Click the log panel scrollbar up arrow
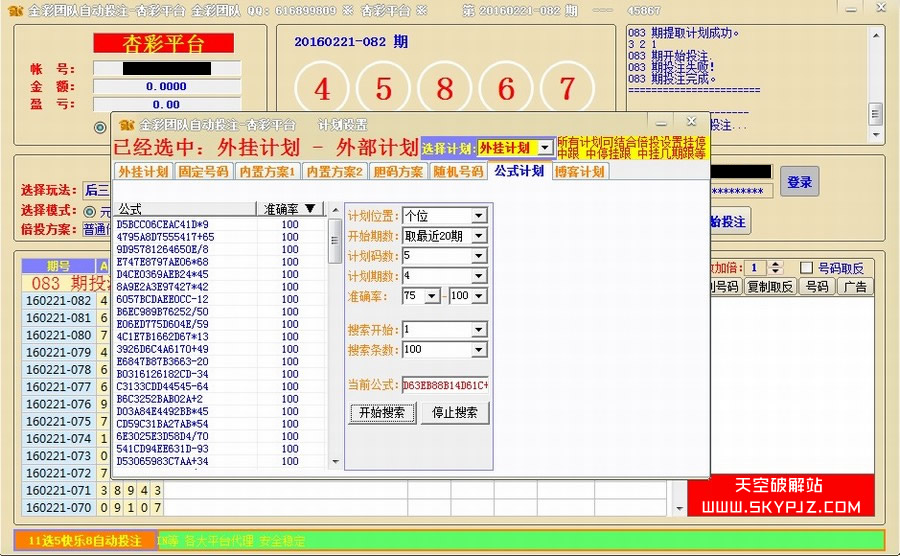This screenshot has height=556, width=900. [x=876, y=36]
